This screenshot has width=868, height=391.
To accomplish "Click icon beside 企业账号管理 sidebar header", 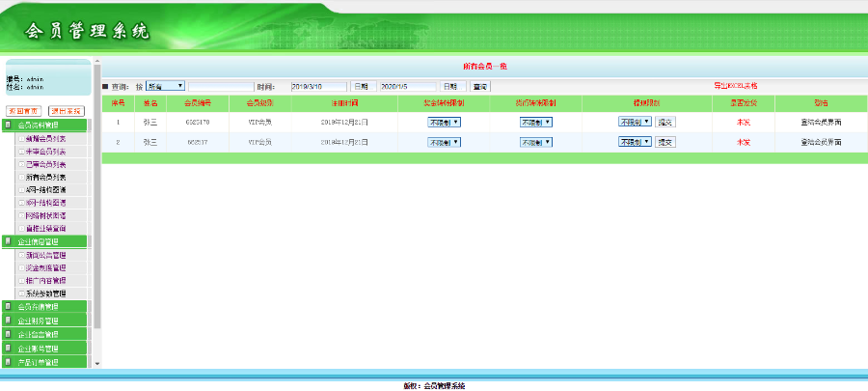I will pyautogui.click(x=9, y=348).
